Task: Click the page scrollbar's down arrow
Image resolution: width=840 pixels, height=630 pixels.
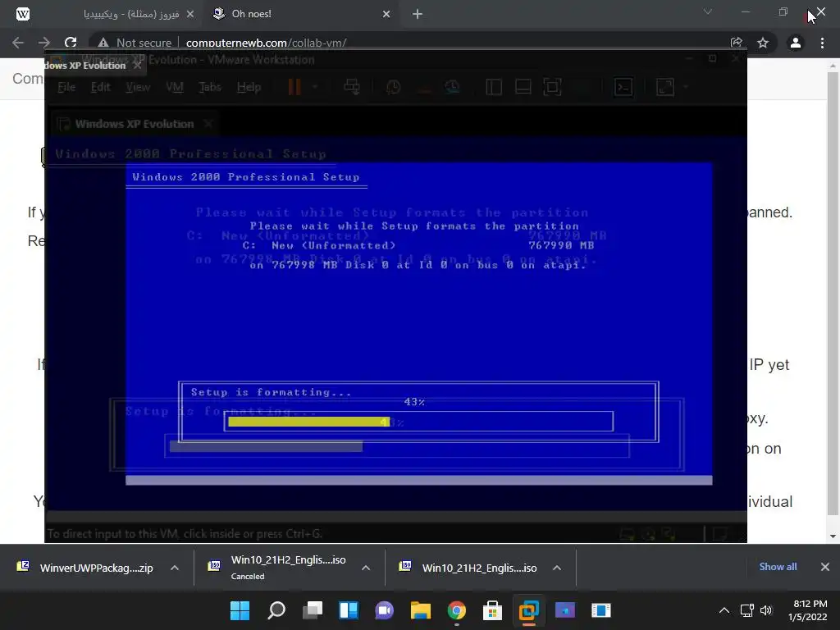Action: tap(833, 536)
